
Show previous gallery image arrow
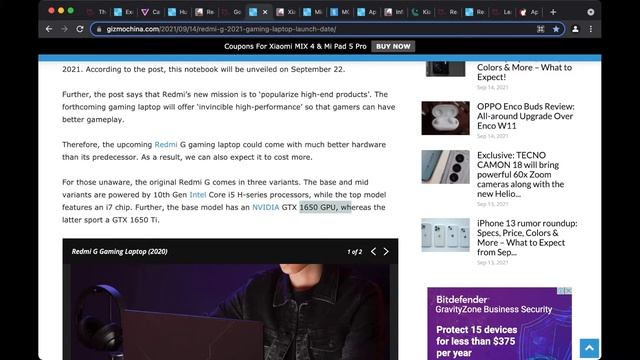(373, 251)
